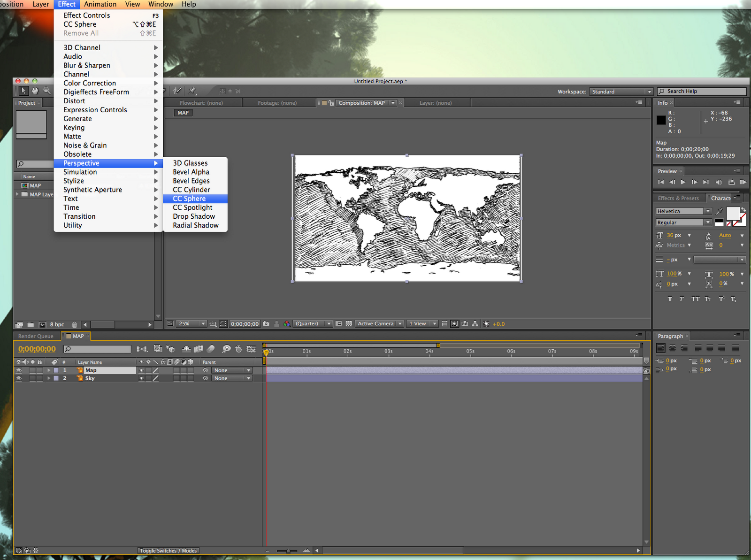Open the RGB channel display icon
The width and height of the screenshot is (751, 560).
point(287,324)
